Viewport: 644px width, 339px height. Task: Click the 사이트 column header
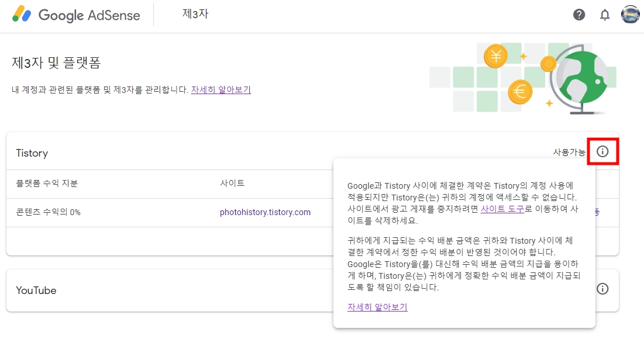point(232,183)
